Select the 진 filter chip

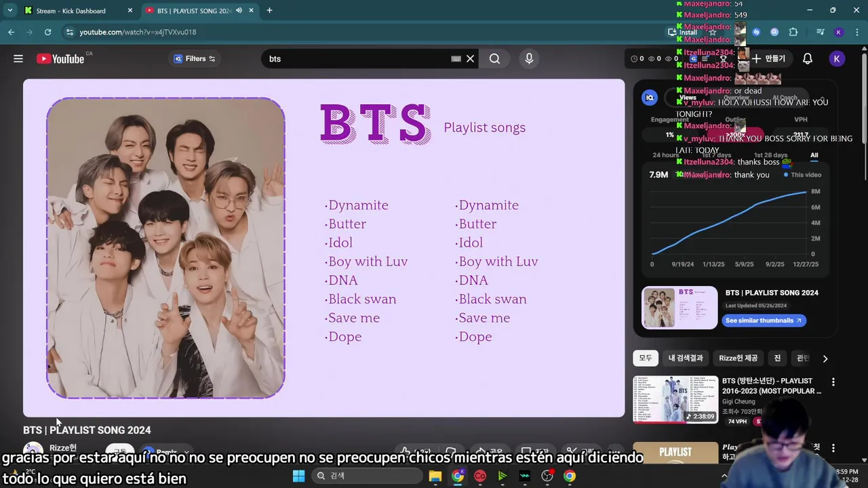click(778, 358)
